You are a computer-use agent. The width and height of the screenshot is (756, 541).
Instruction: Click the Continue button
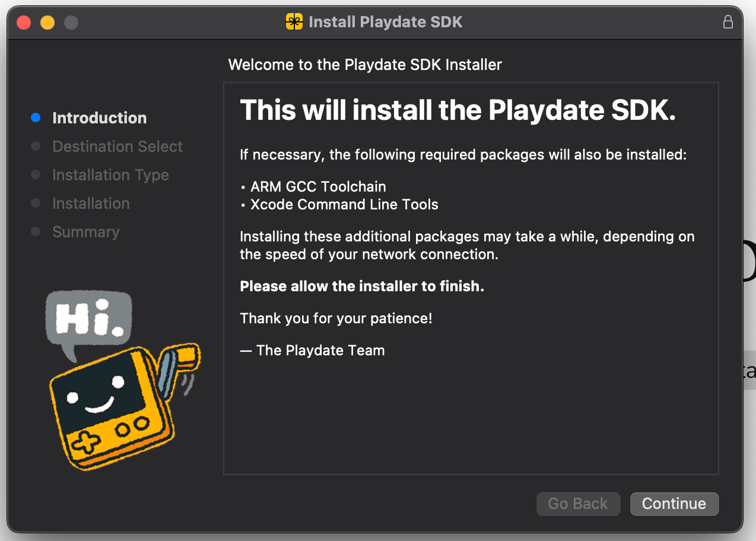pyautogui.click(x=674, y=504)
